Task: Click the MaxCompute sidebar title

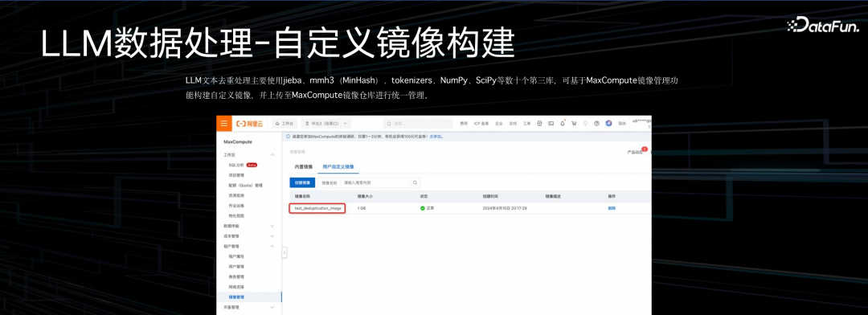Action: coord(238,141)
